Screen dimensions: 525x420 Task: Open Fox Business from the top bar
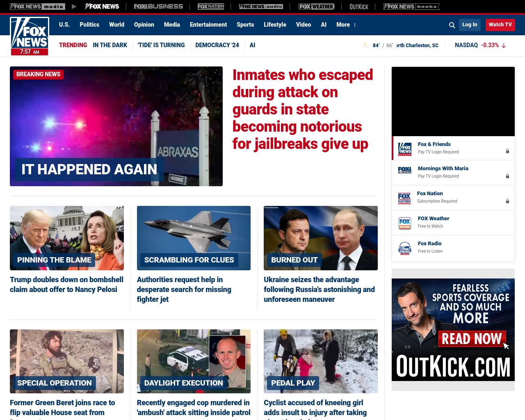click(158, 7)
